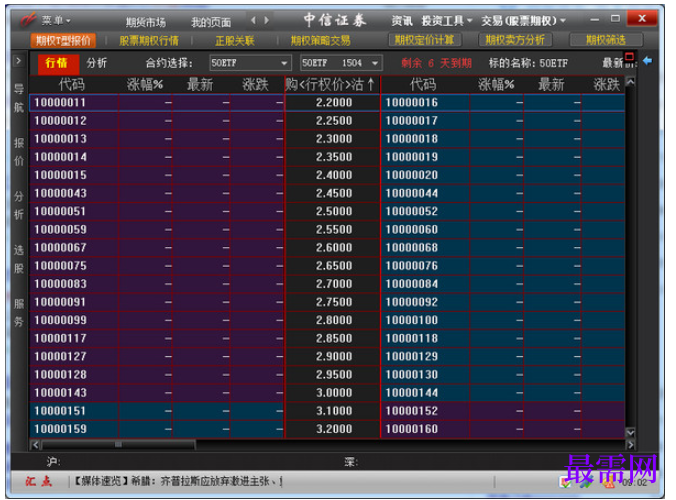Click the 深: index status label
Image resolution: width=676 pixels, height=500 pixels.
351,462
